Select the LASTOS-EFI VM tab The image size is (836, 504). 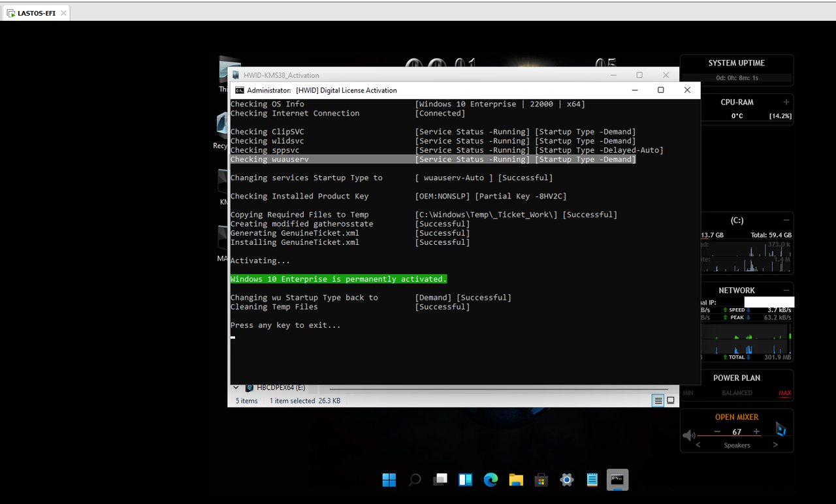coord(36,12)
